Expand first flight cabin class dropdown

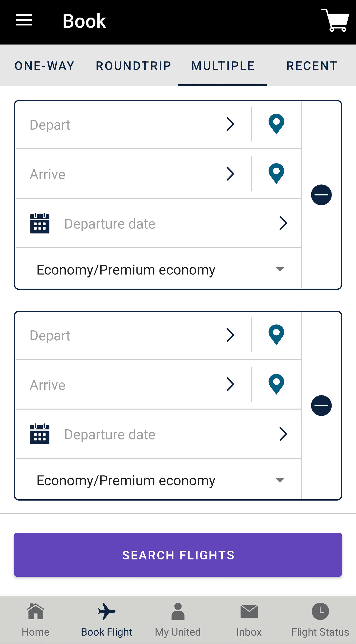280,270
